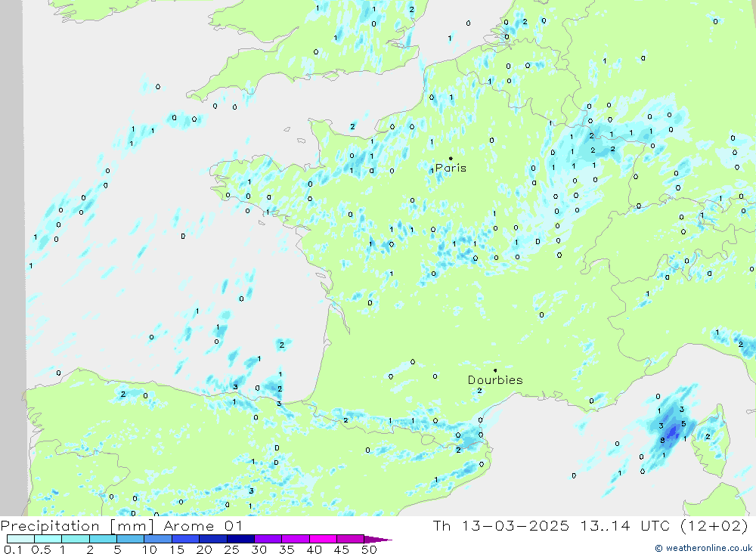The image size is (756, 554).
Task: Click the 10–15 mm legend swatch
Action: [158, 539]
